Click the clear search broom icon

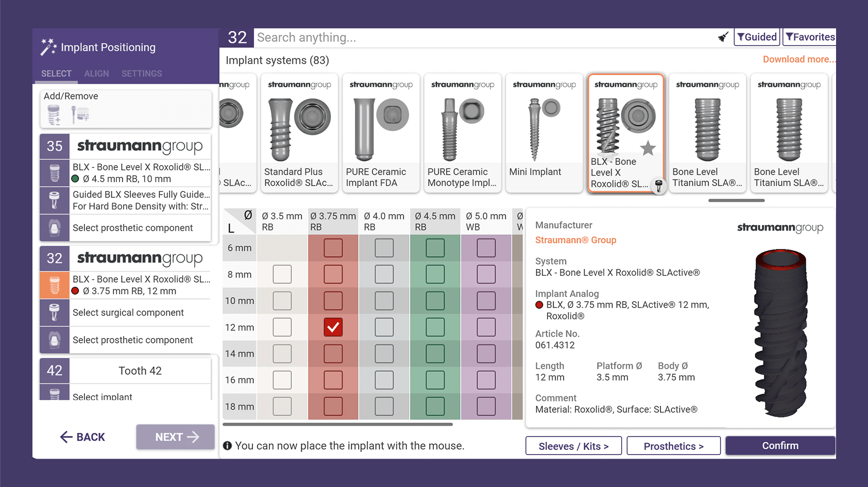[723, 37]
